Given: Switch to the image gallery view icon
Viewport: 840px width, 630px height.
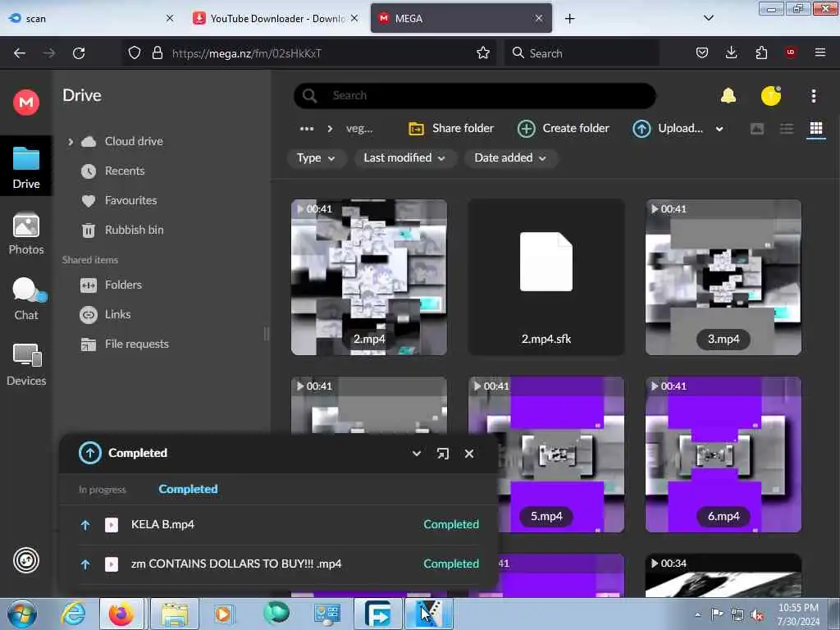Looking at the screenshot, I should [x=757, y=129].
